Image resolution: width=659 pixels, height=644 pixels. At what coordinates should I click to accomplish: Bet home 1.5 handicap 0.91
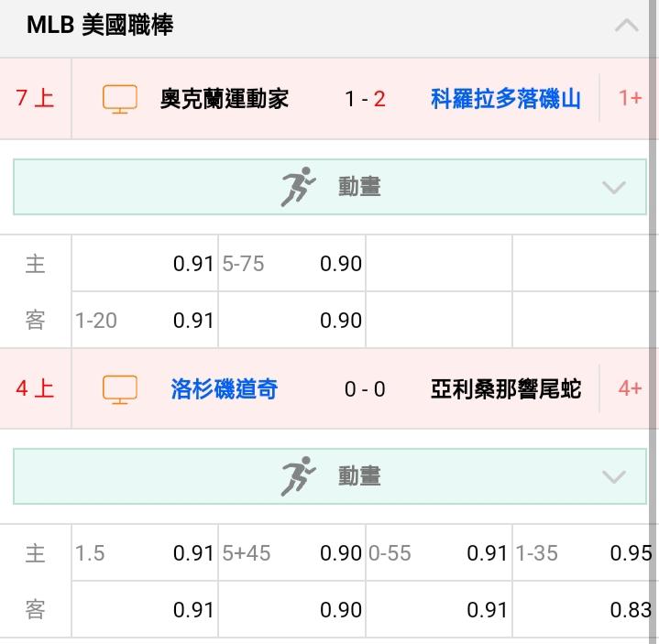145,552
